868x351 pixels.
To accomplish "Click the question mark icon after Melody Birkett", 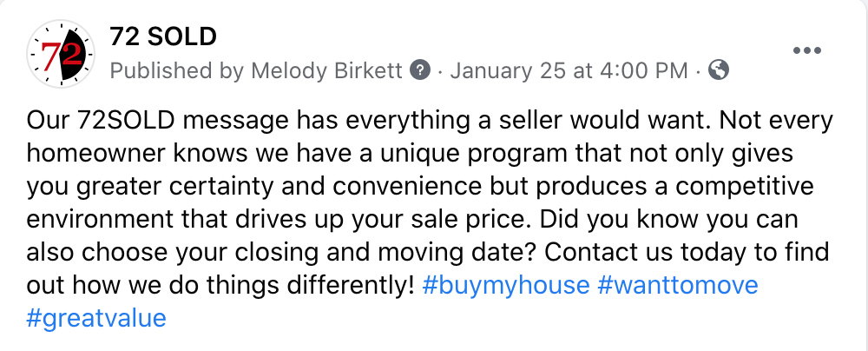I will [x=421, y=70].
